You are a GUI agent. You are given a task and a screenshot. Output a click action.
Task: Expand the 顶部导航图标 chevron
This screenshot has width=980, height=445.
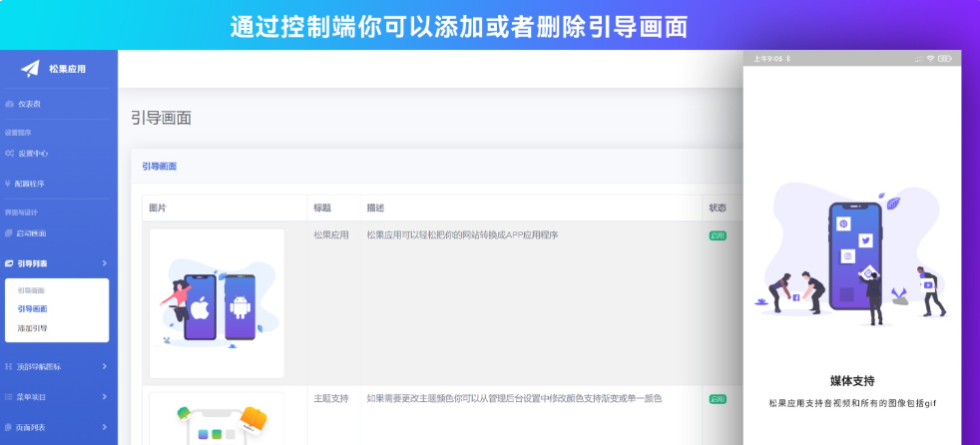tap(104, 367)
